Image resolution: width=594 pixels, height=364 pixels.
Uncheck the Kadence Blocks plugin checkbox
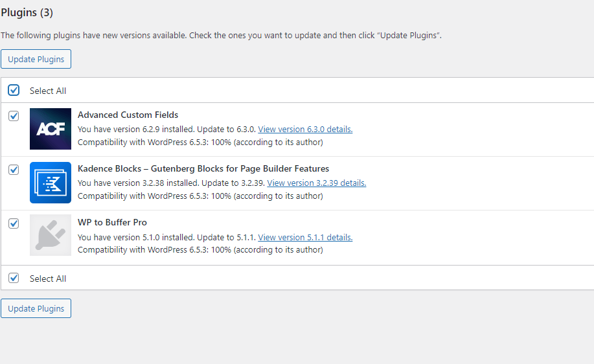pos(14,170)
